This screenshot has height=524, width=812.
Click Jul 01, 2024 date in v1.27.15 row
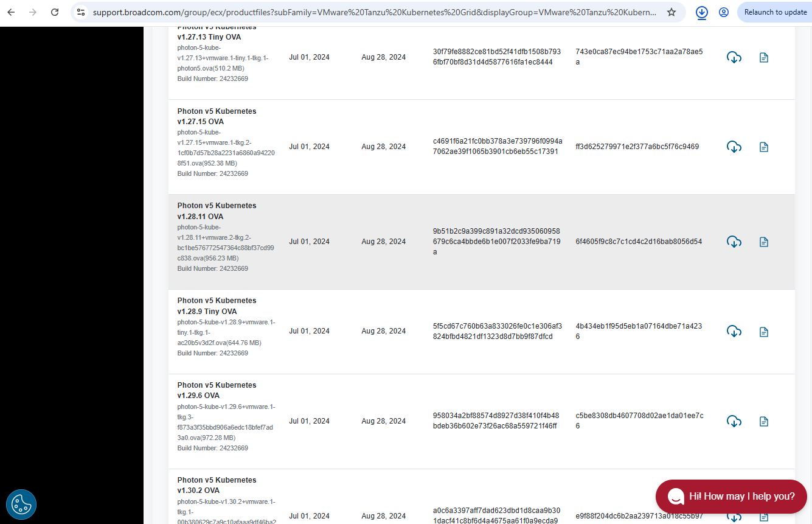coord(309,147)
